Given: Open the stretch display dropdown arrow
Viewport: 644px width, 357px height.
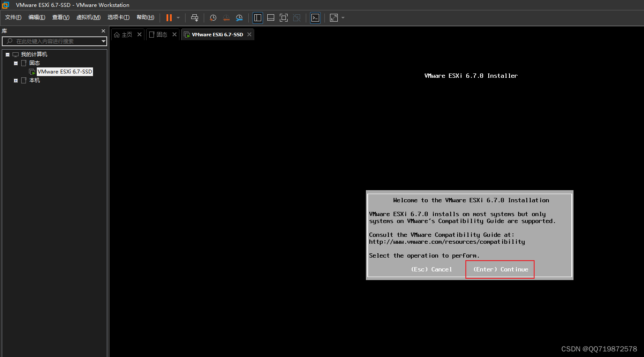Looking at the screenshot, I should (x=343, y=18).
